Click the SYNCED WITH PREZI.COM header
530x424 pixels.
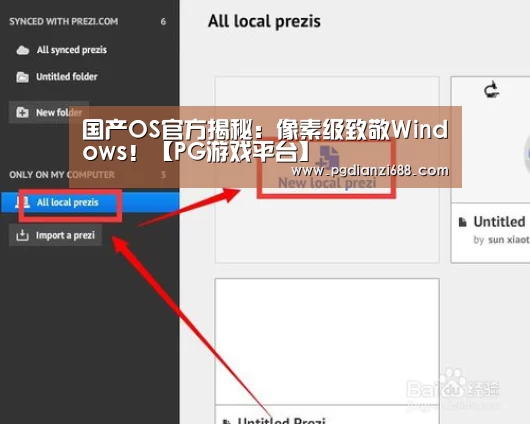(x=64, y=22)
